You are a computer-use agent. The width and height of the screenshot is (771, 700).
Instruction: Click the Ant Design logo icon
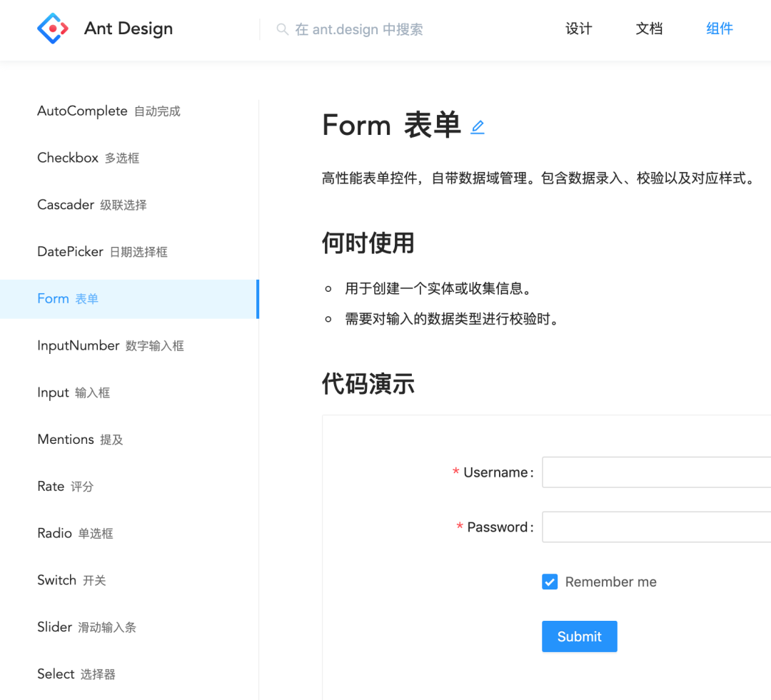coord(51,29)
